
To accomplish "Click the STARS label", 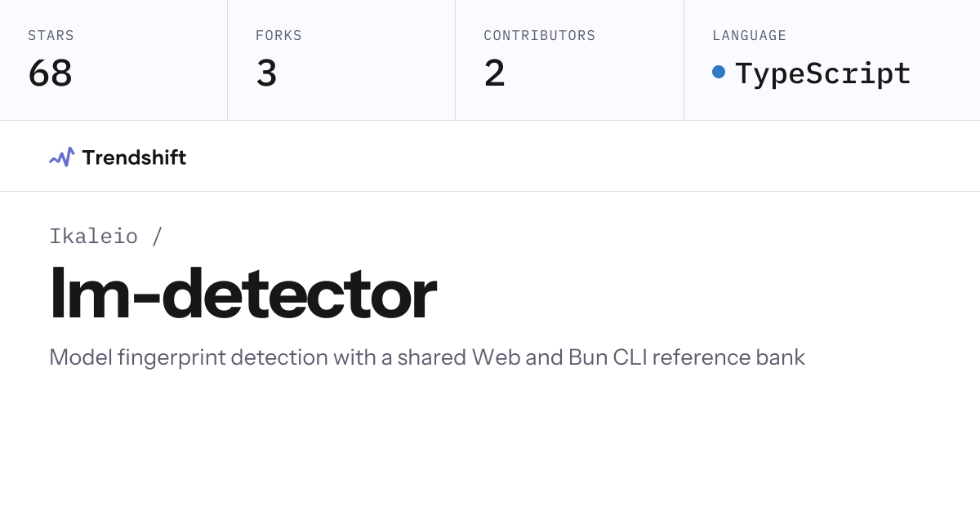I will (x=51, y=36).
